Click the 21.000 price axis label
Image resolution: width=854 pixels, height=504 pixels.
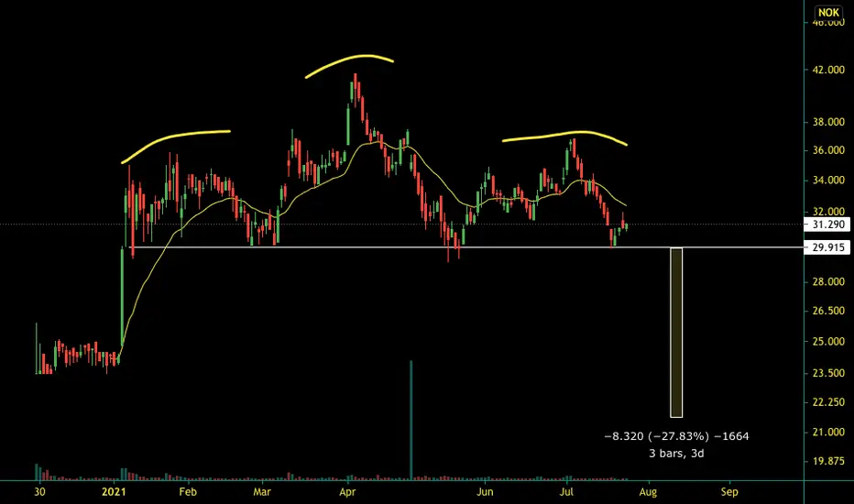[x=828, y=433]
